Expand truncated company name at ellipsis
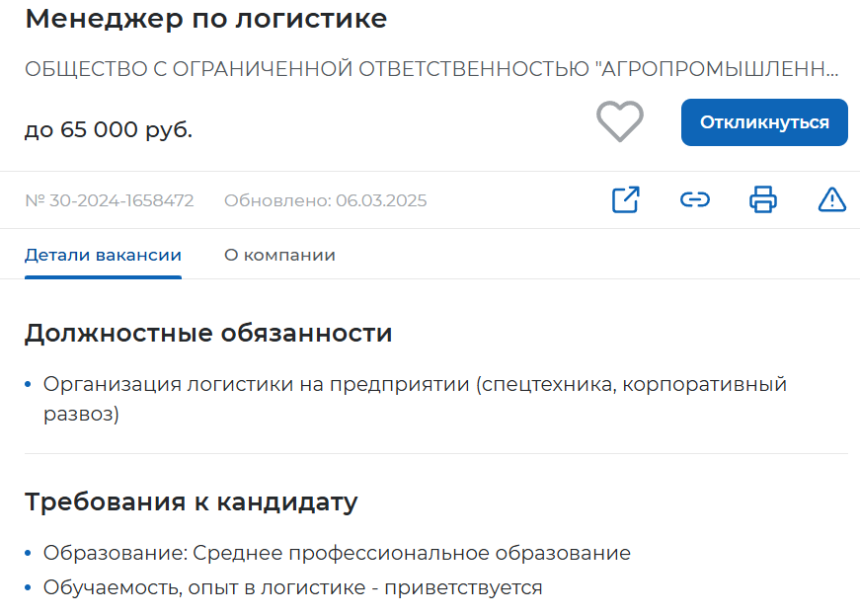The width and height of the screenshot is (860, 616). tap(831, 70)
